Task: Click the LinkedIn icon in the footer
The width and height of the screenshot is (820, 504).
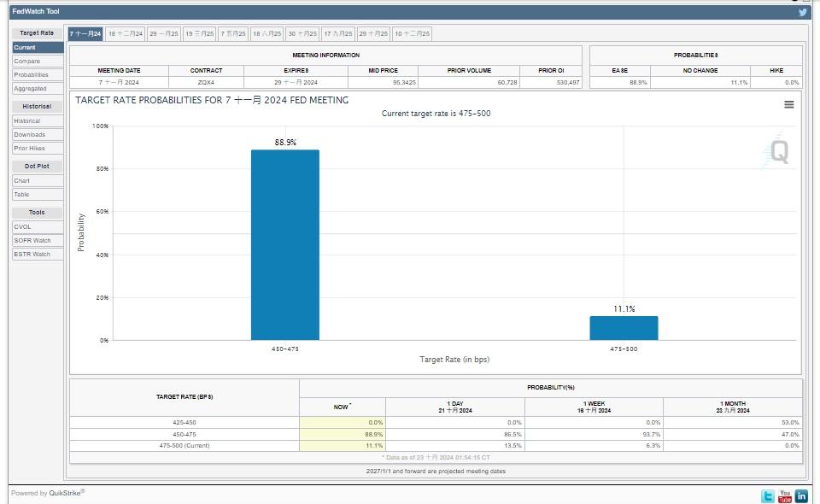Action: 801,496
